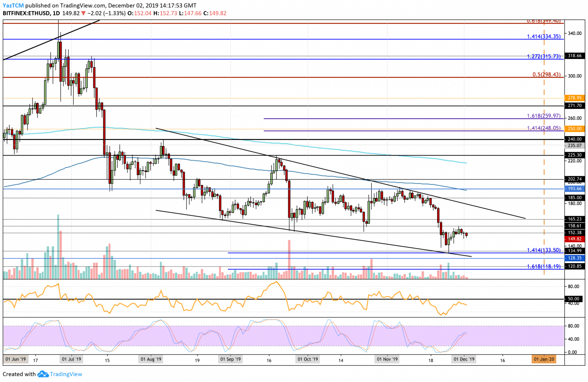
Task: Click the 01 Aug '19 date label
Action: 151,359
